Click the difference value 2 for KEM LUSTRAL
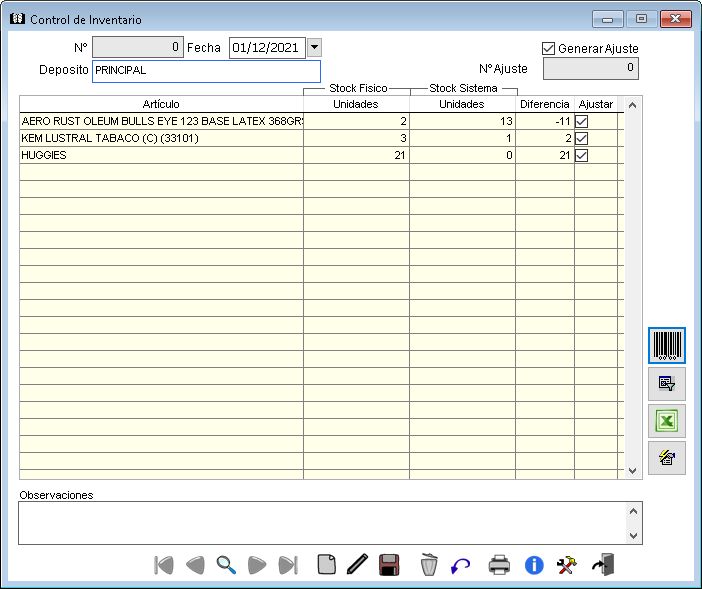This screenshot has width=702, height=589. 545,138
